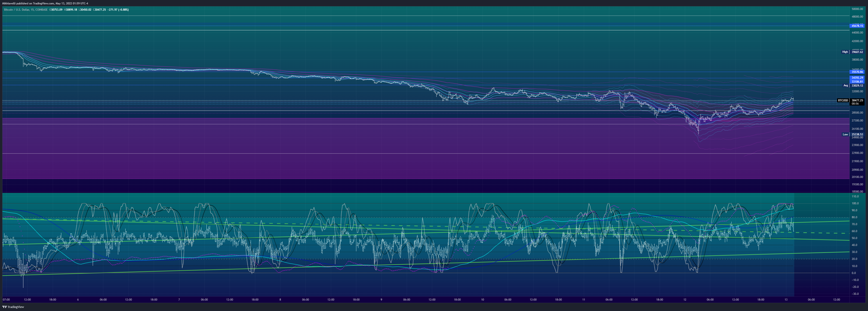The height and width of the screenshot is (311, 868).
Task: Click the 44000.00 mark on the price scale
Action: [857, 33]
